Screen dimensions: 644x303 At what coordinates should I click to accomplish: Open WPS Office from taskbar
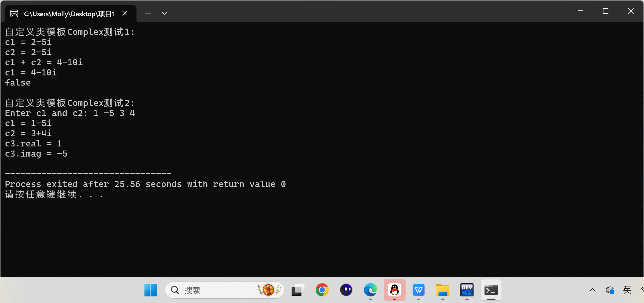(x=418, y=290)
